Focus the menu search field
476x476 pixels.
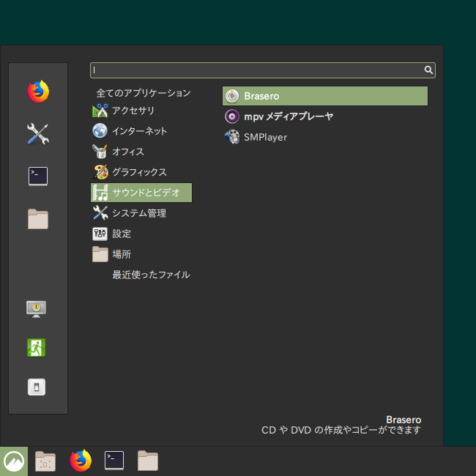click(x=263, y=70)
